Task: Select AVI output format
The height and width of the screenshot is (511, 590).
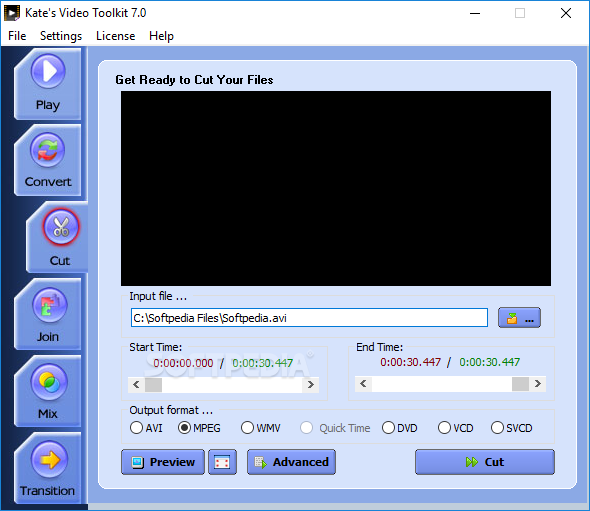Action: tap(146, 428)
